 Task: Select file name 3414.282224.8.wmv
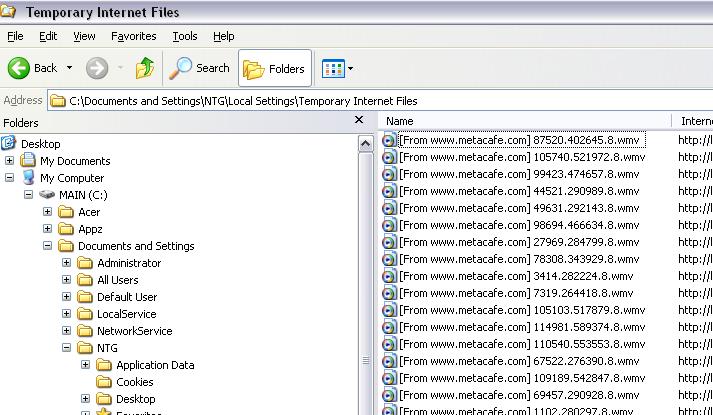516,276
